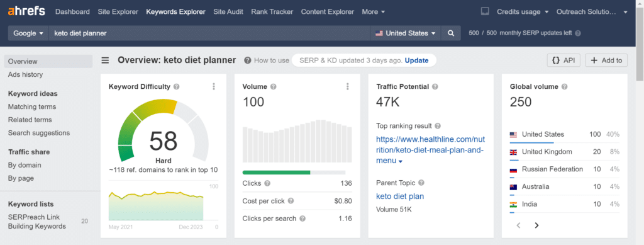Viewport: 644px width, 245px height.
Task: Click the Update SERP link
Action: (416, 60)
